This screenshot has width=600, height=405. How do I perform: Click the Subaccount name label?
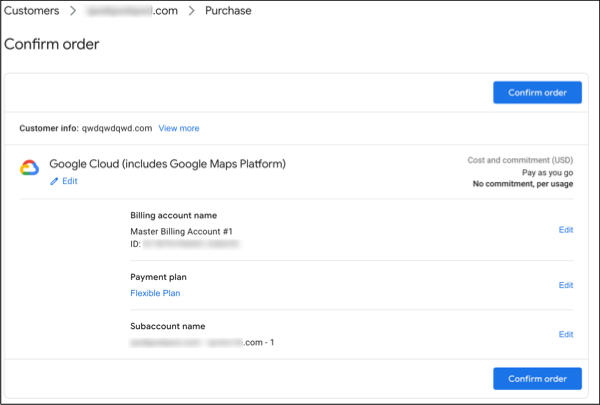(x=168, y=326)
